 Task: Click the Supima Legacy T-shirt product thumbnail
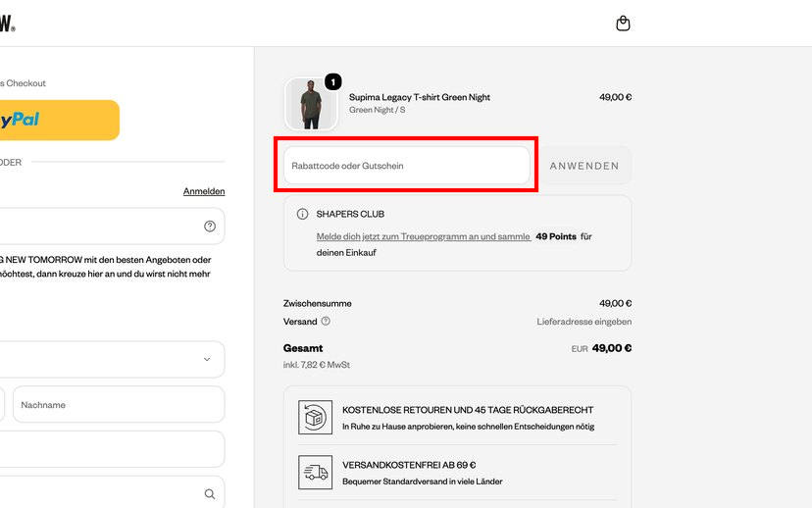tap(311, 104)
